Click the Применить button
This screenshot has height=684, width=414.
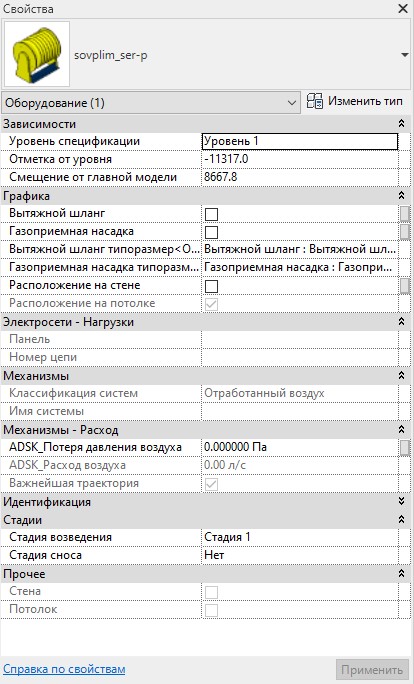tap(372, 670)
